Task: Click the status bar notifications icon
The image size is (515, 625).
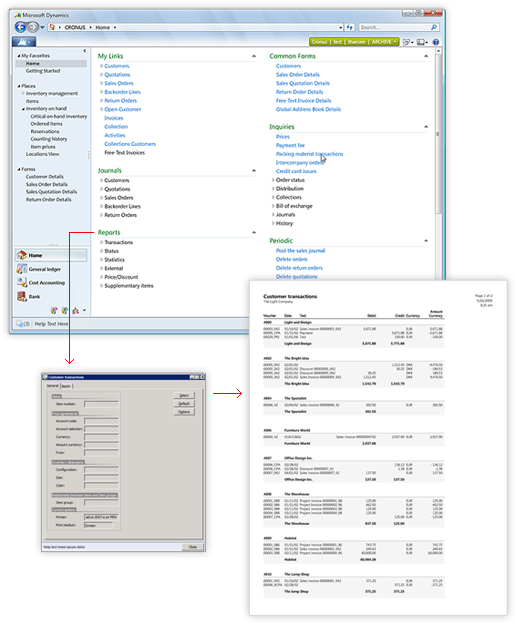Action: [x=20, y=324]
